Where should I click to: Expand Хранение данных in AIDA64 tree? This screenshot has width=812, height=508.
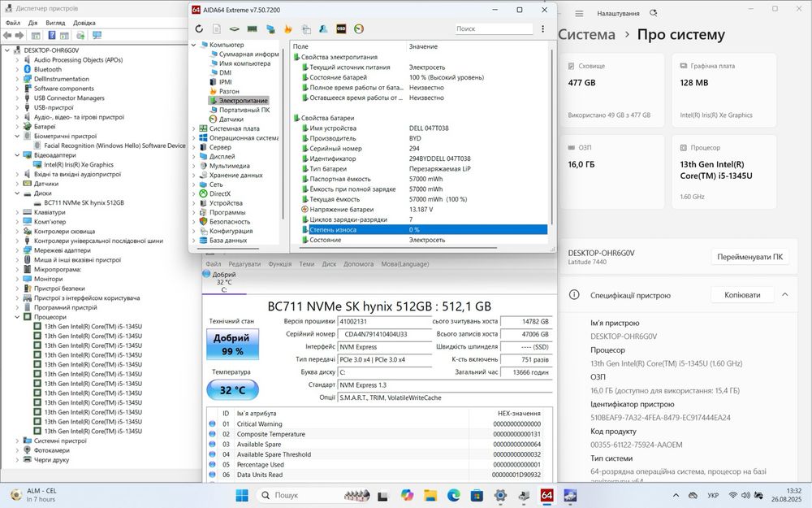point(194,176)
